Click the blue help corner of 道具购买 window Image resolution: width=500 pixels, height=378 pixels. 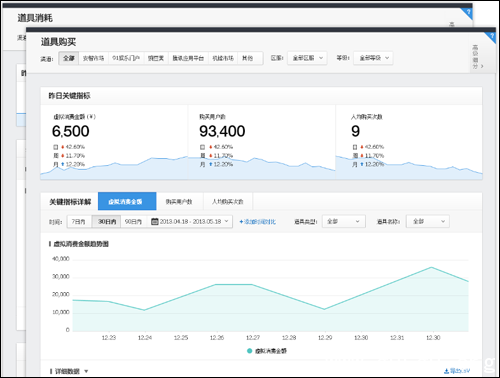point(491,36)
